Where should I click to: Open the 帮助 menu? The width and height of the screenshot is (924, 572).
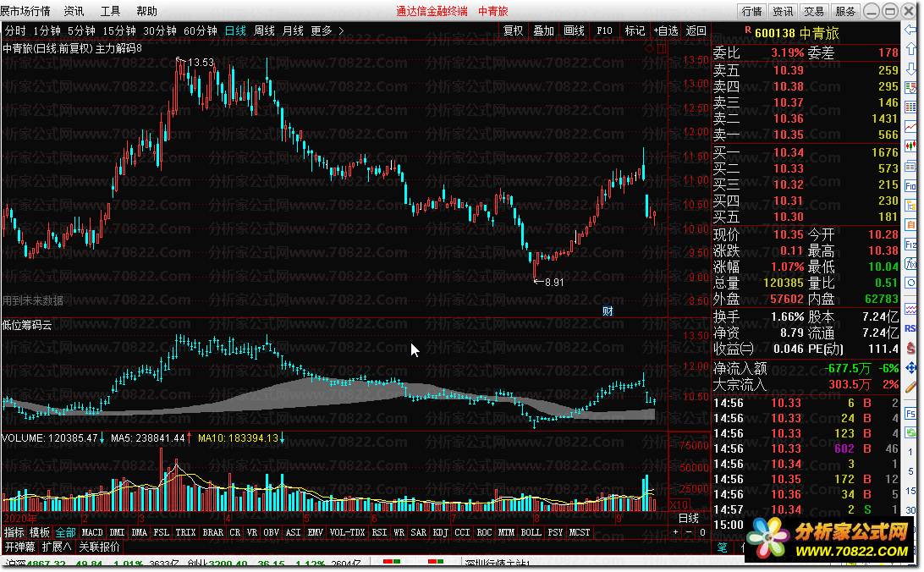coord(146,11)
